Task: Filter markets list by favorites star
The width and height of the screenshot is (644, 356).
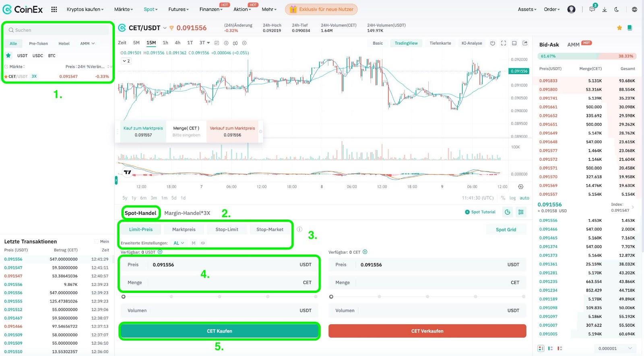Action: pos(8,56)
